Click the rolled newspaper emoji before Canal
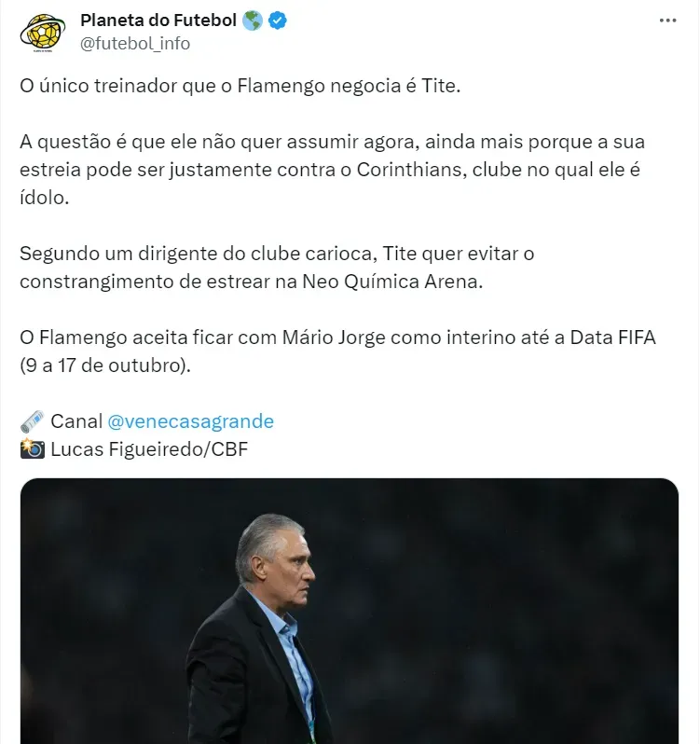This screenshot has height=744, width=700. [x=32, y=421]
